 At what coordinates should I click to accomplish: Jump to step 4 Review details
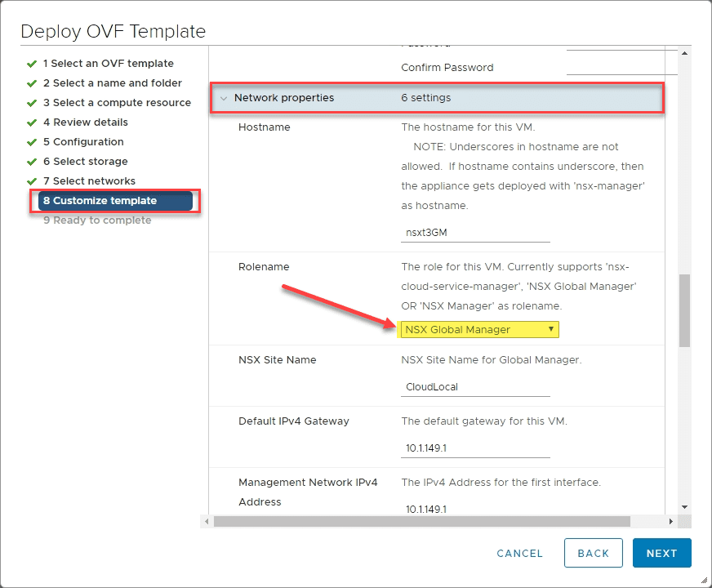[x=86, y=122]
